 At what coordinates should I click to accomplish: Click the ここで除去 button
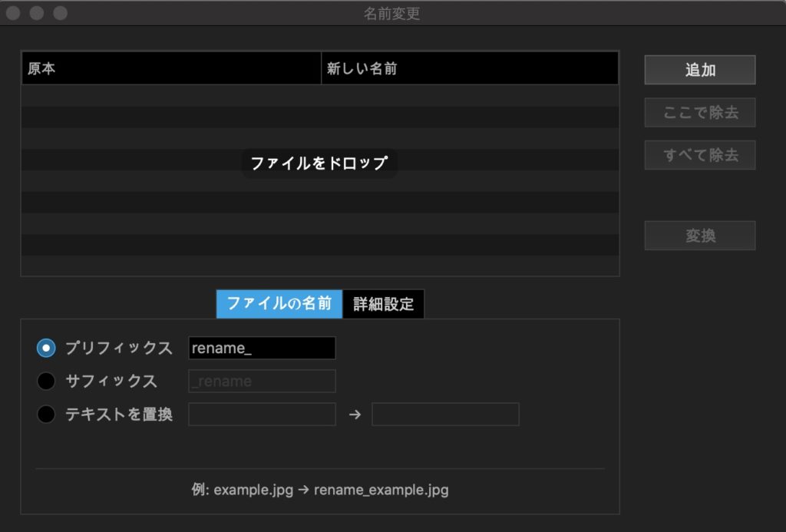[x=700, y=112]
